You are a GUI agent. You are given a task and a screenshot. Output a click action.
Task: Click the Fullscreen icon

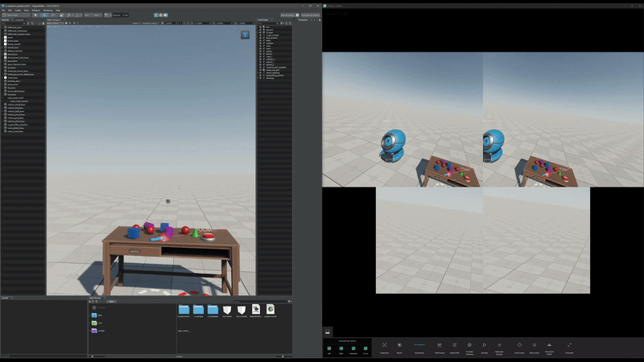(569, 345)
